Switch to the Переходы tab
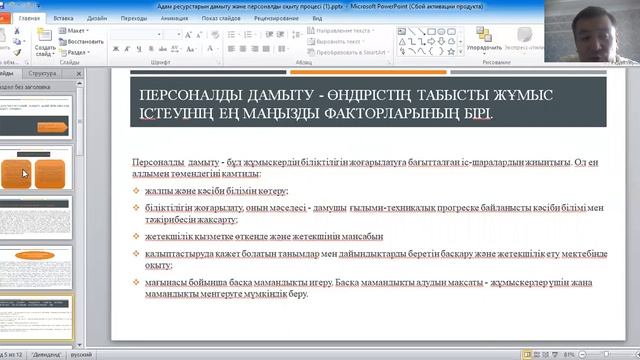This screenshot has width=640, height=360. 134,18
